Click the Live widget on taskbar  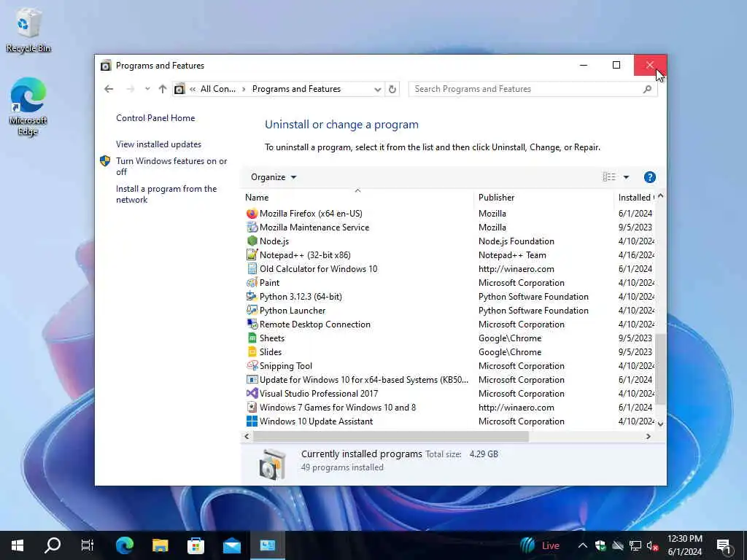coord(539,545)
